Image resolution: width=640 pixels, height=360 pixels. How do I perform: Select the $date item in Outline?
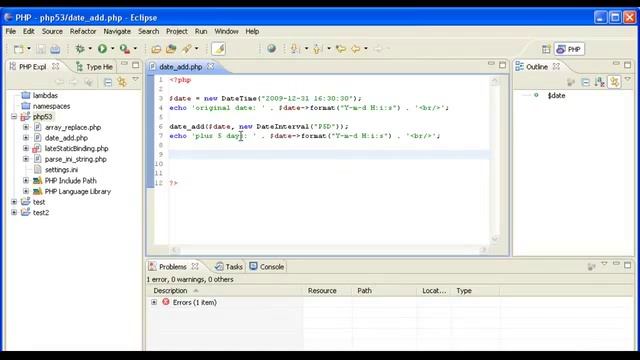coord(556,96)
